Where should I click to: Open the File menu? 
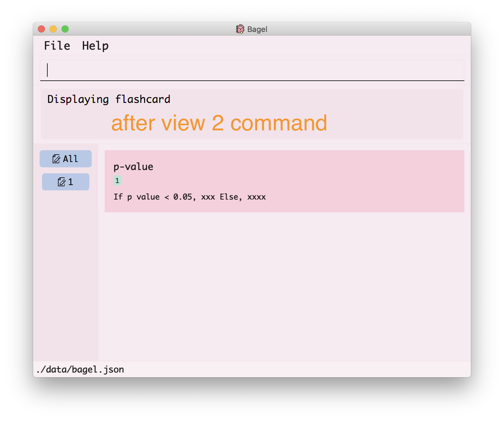coord(57,46)
